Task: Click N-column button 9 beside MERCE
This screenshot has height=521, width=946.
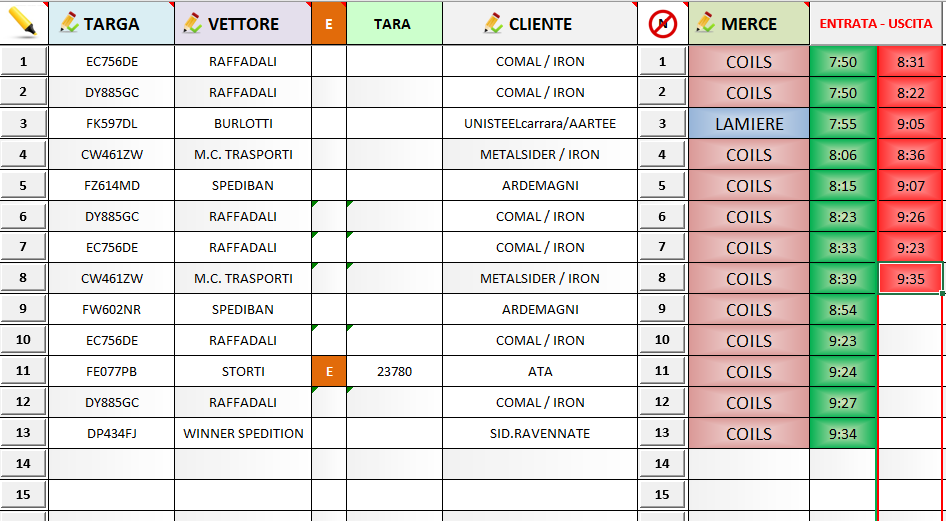Action: click(662, 308)
